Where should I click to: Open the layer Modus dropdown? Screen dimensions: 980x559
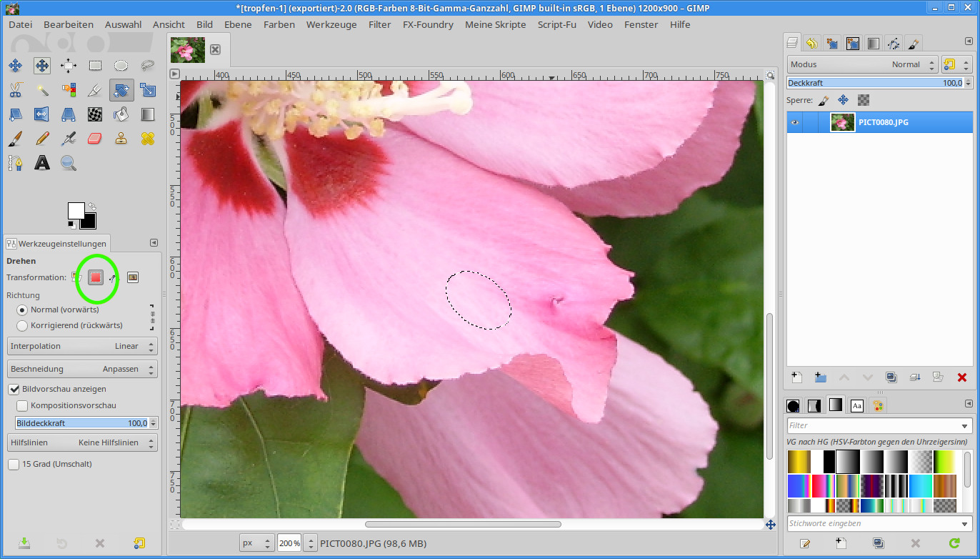click(x=862, y=64)
